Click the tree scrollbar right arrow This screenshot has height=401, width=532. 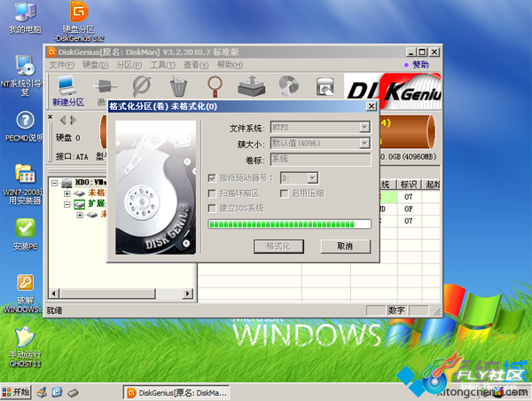(188, 294)
